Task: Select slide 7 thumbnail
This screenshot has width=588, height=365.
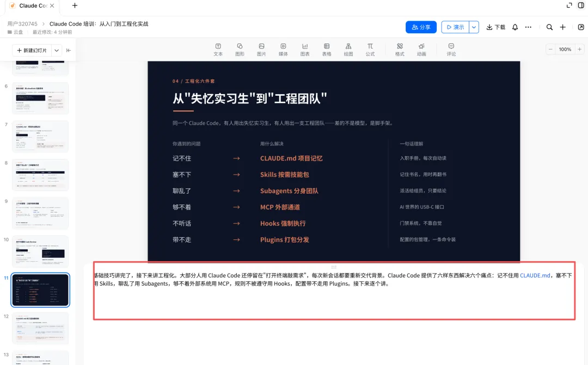Action: coord(40,136)
